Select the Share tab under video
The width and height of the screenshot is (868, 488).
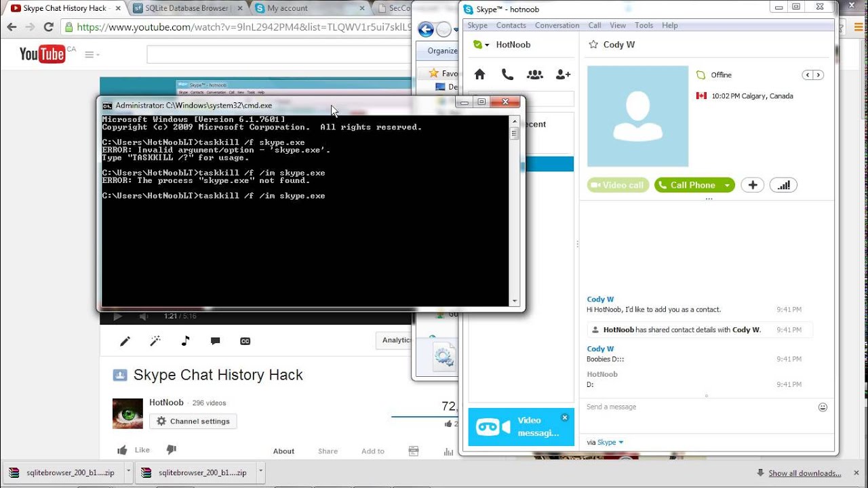[328, 451]
